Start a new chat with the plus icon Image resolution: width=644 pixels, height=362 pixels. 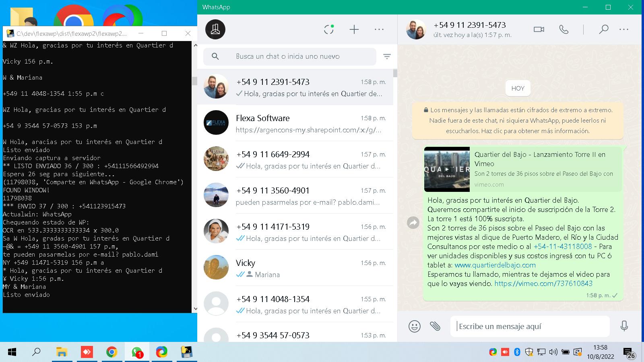coord(354,29)
